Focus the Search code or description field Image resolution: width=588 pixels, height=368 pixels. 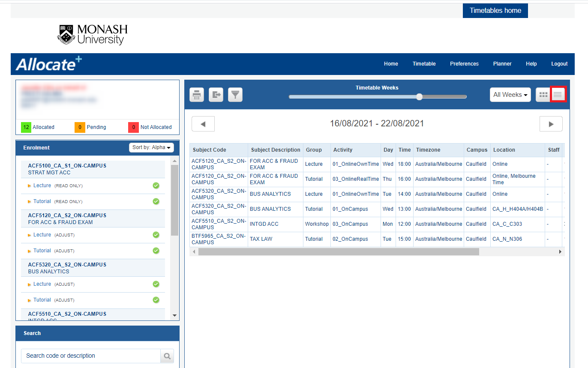pos(90,356)
